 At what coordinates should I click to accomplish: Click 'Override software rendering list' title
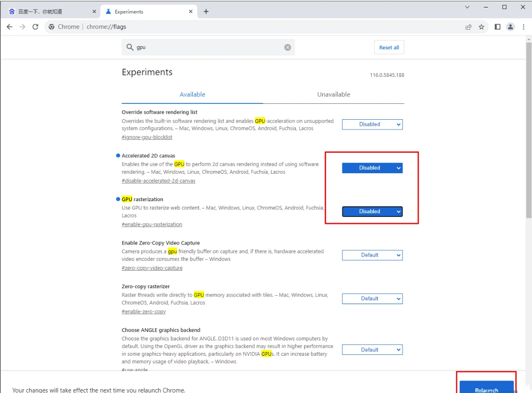click(159, 112)
